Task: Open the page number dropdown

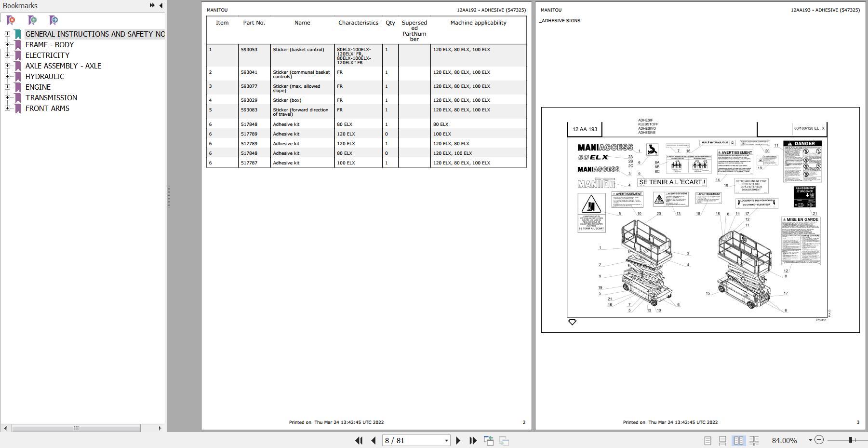Action: [x=446, y=440]
